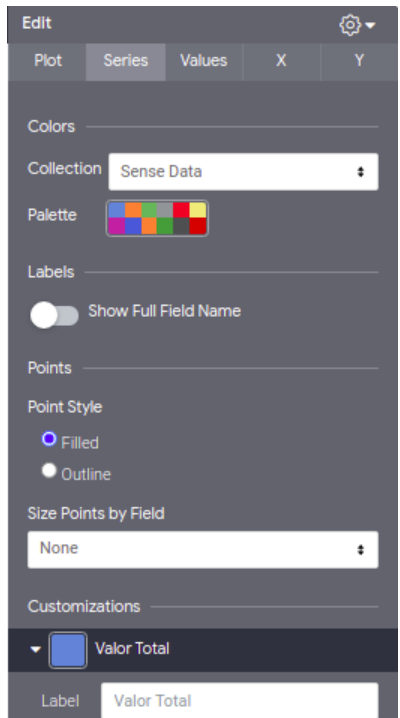
Task: Go to the Y axis tab
Action: [359, 61]
